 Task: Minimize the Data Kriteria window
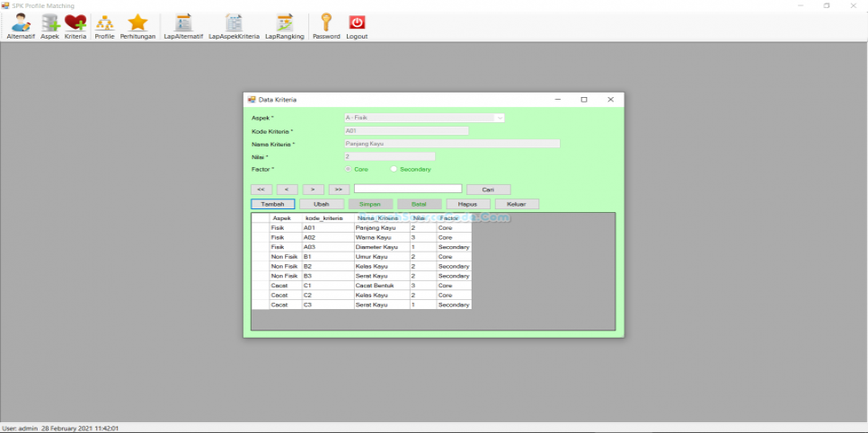pos(557,100)
